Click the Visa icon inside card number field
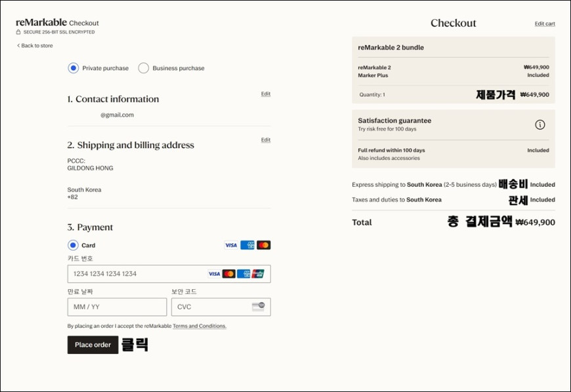 tap(214, 274)
